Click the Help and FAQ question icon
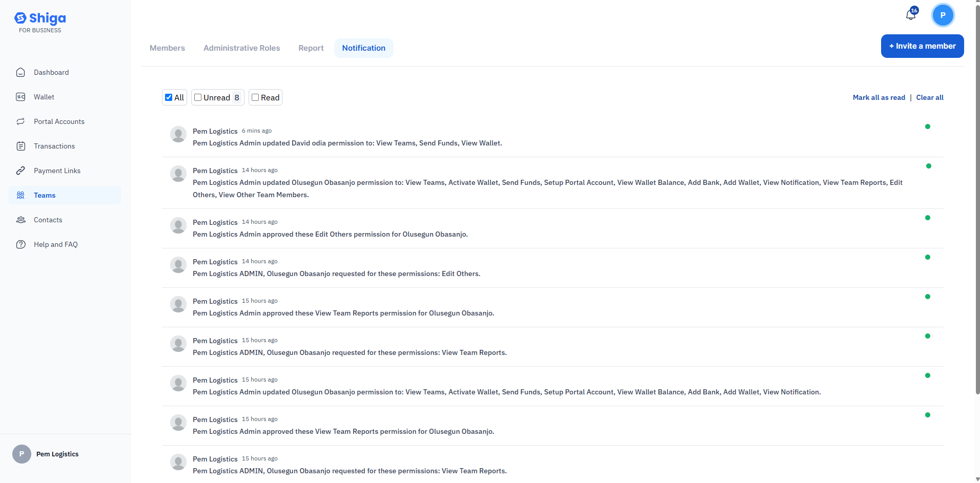Image resolution: width=980 pixels, height=483 pixels. 21,244
